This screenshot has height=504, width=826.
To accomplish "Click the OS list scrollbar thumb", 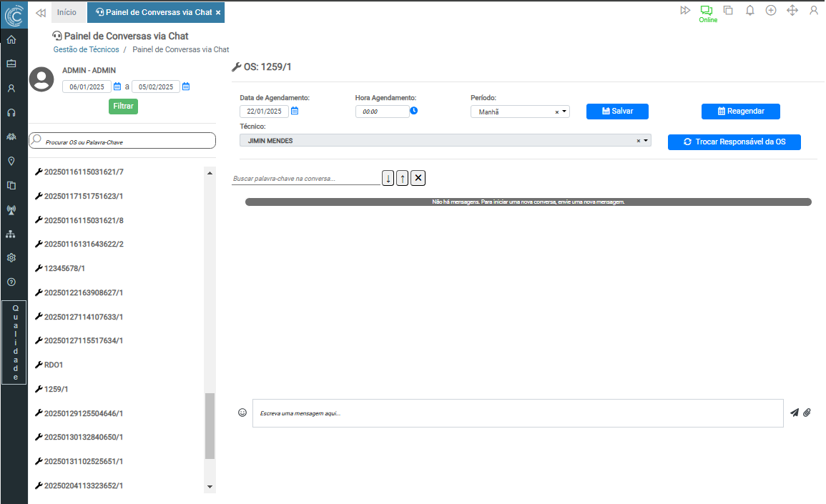I will tap(210, 425).
